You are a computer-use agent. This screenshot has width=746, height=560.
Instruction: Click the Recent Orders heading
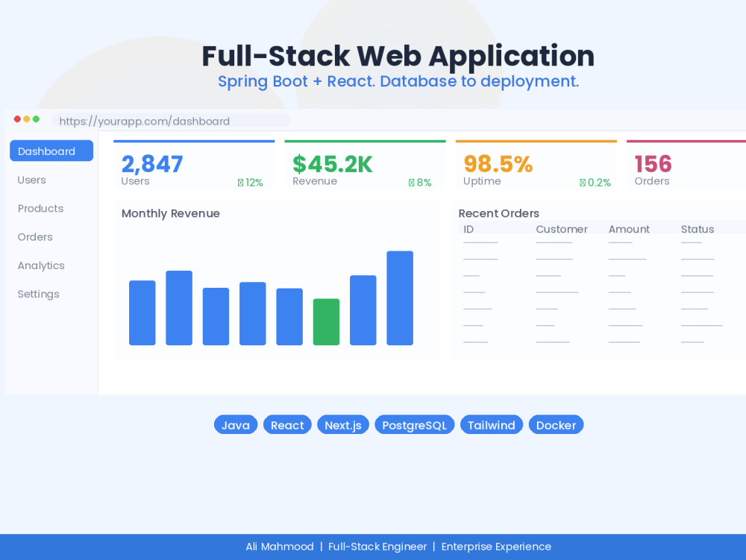(498, 213)
